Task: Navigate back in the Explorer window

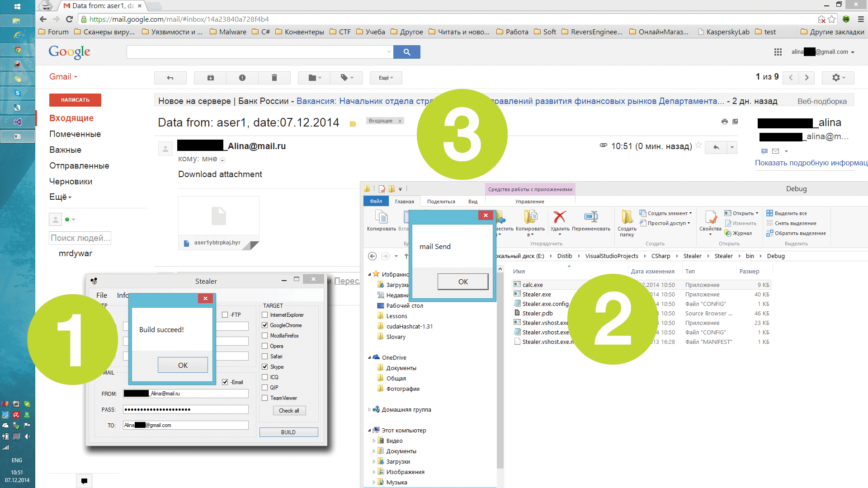Action: (372, 256)
